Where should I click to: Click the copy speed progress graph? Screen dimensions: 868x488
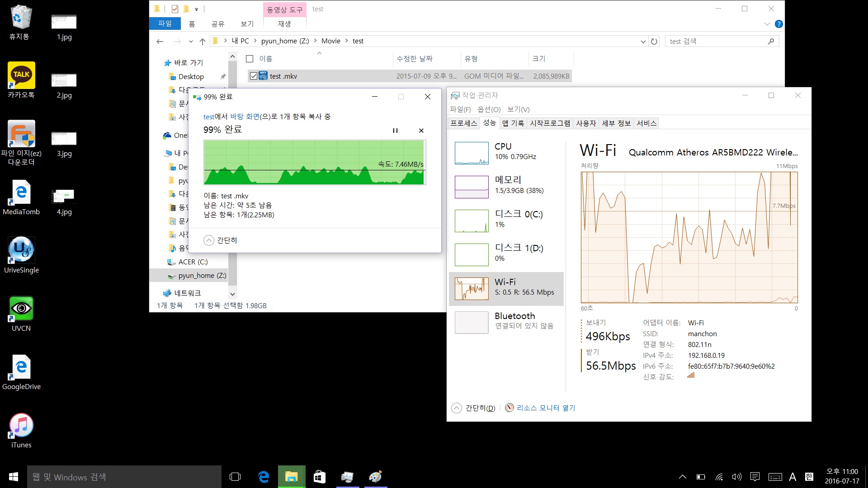click(315, 163)
